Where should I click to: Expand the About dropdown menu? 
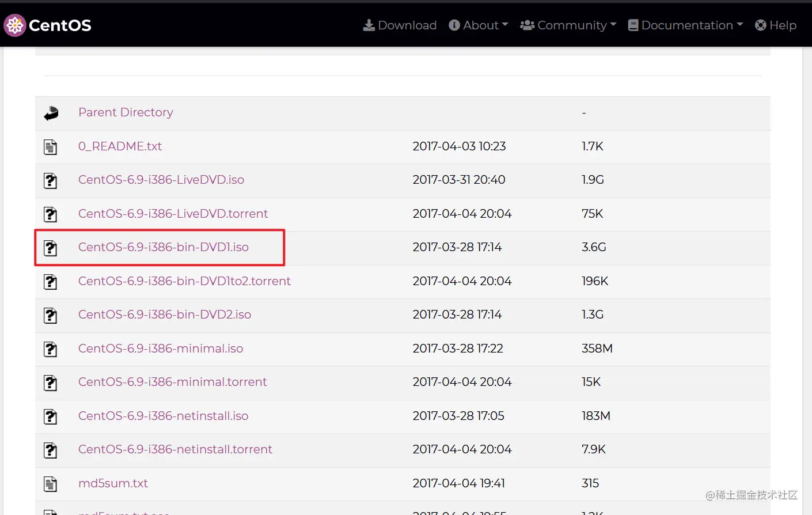click(479, 25)
